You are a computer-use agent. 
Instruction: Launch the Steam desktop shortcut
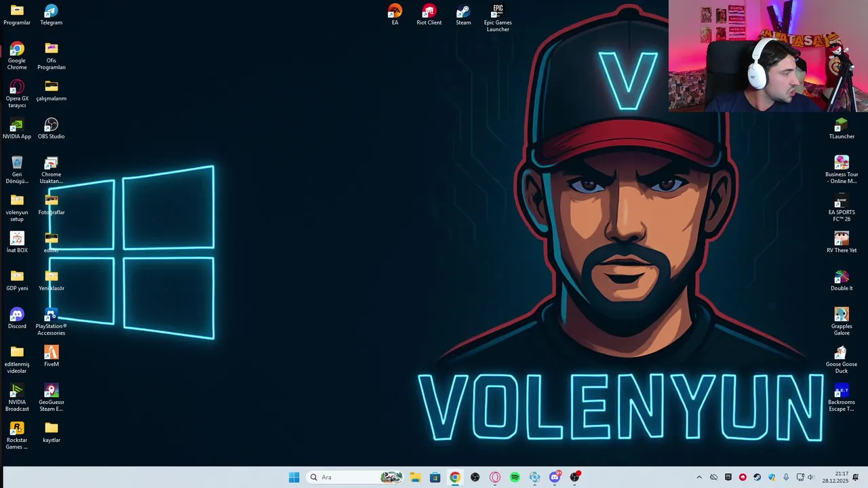click(463, 15)
